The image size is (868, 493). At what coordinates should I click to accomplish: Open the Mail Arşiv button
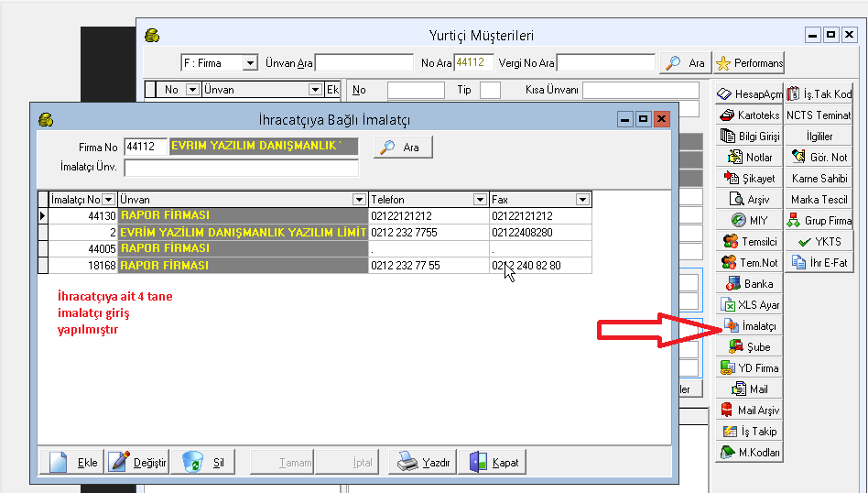pos(749,411)
